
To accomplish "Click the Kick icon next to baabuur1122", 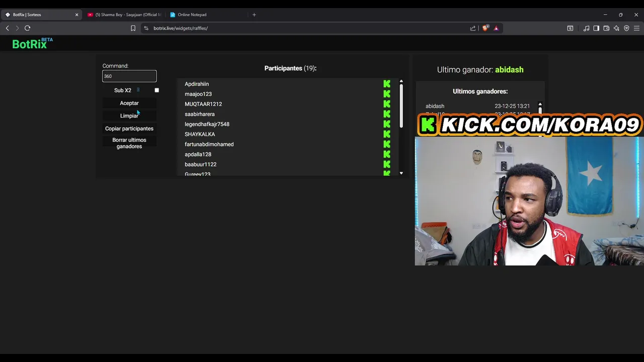I will (386, 164).
